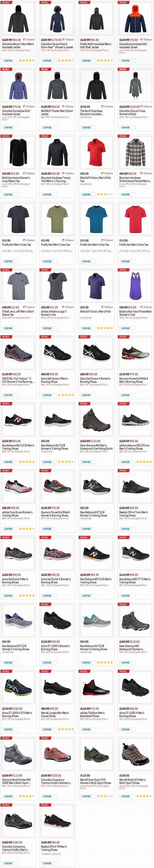The image size is (154, 868).
Task: Check Compare for Columbia Mount Tabor Men's jacket
Action: point(8,61)
